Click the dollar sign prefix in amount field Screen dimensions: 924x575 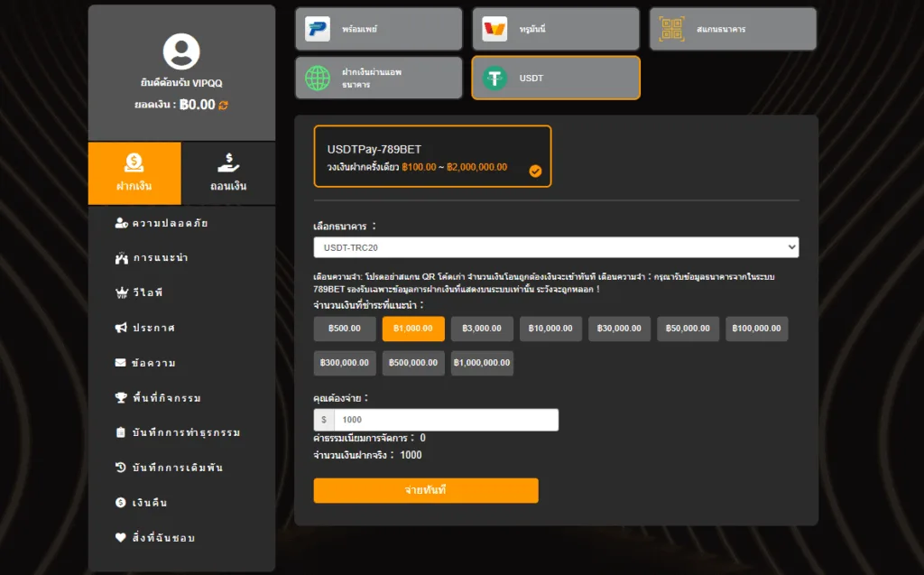[324, 420]
